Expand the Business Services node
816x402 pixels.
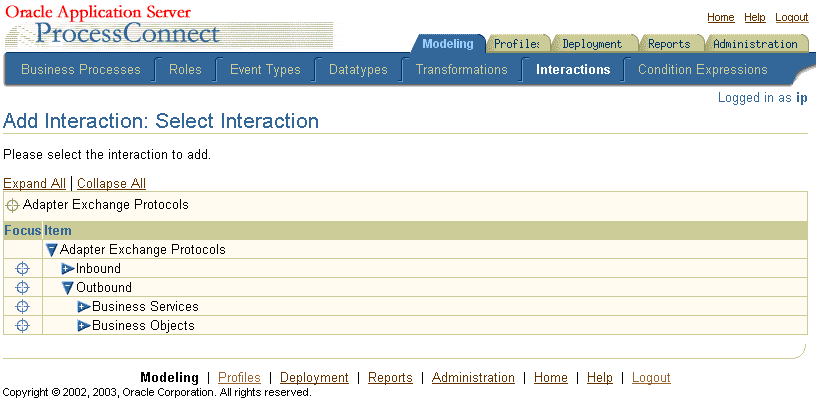(84, 307)
